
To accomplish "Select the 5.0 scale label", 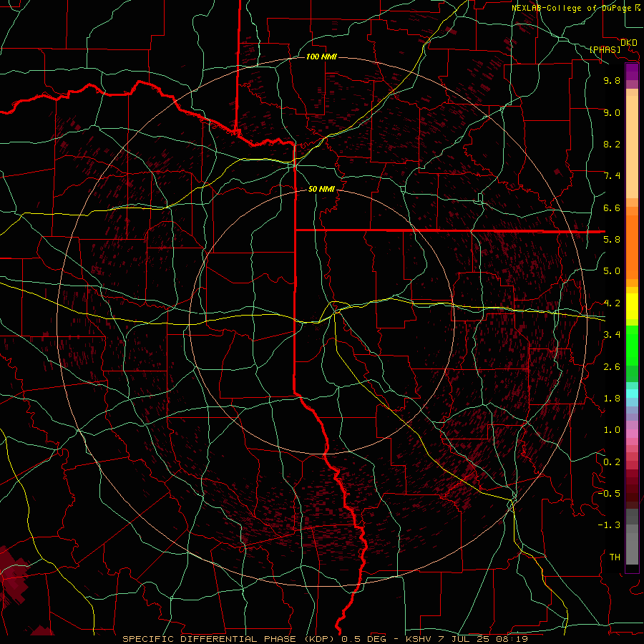I will point(612,271).
